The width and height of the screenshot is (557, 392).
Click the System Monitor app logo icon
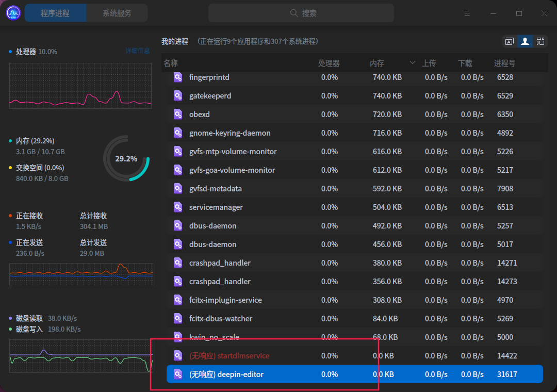point(13,13)
